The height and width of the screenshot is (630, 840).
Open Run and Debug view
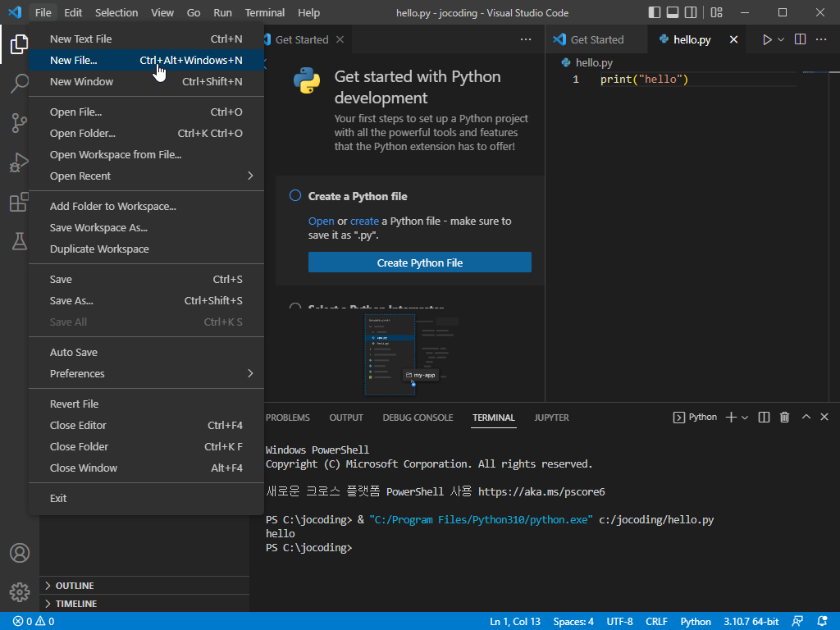click(x=20, y=163)
